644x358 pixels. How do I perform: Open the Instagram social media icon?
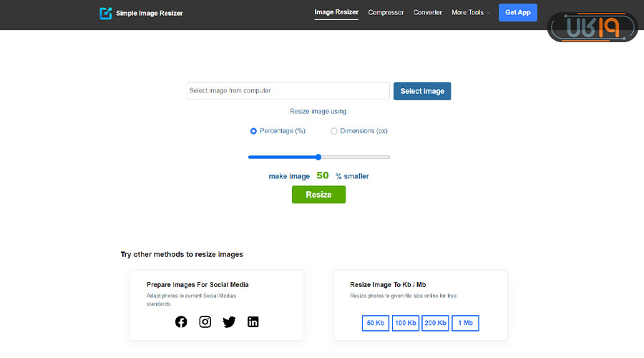point(205,321)
